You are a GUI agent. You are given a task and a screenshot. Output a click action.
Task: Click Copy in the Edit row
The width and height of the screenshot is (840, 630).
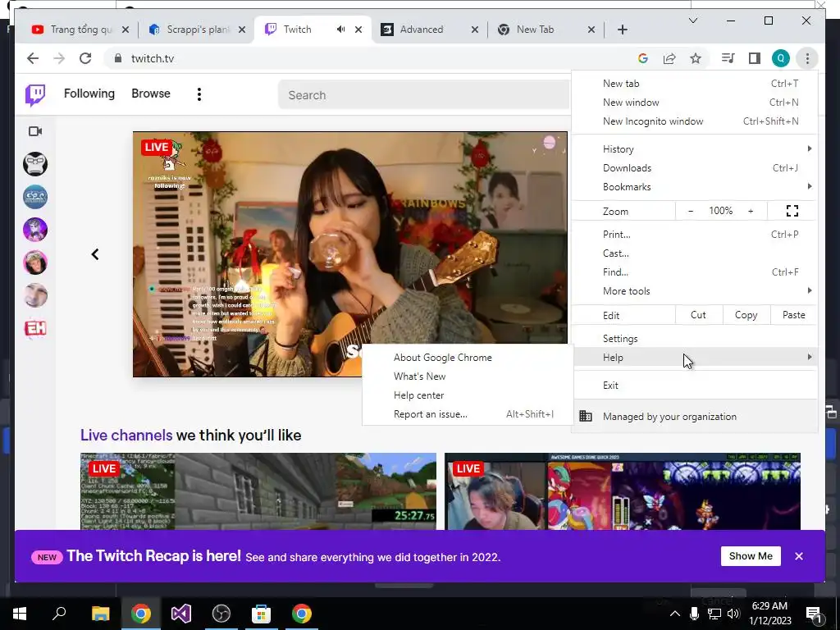(746, 315)
